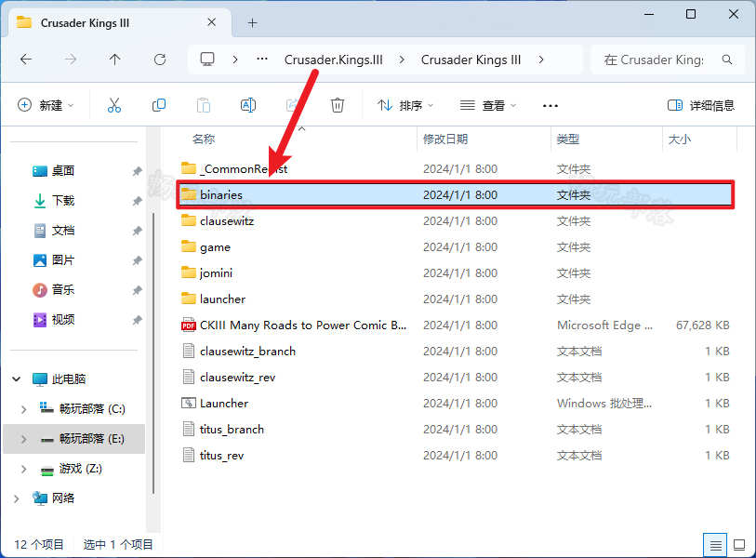Open the 新建 (New) dropdown button

[x=46, y=105]
